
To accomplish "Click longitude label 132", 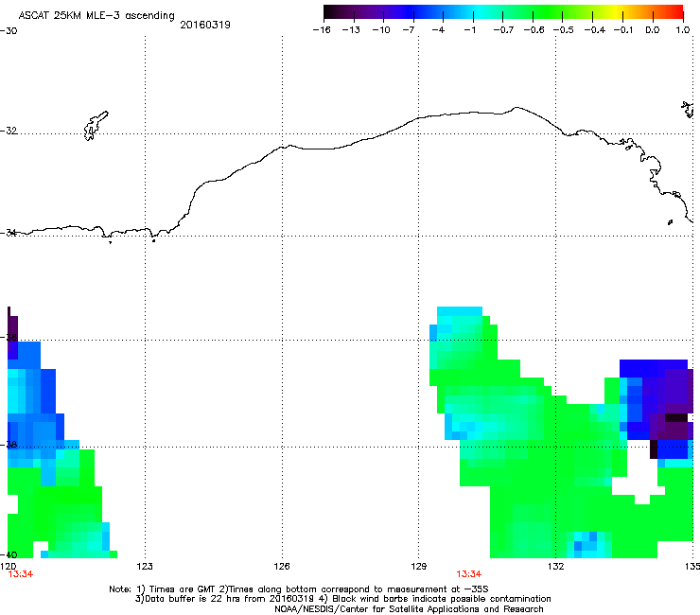I will [556, 567].
